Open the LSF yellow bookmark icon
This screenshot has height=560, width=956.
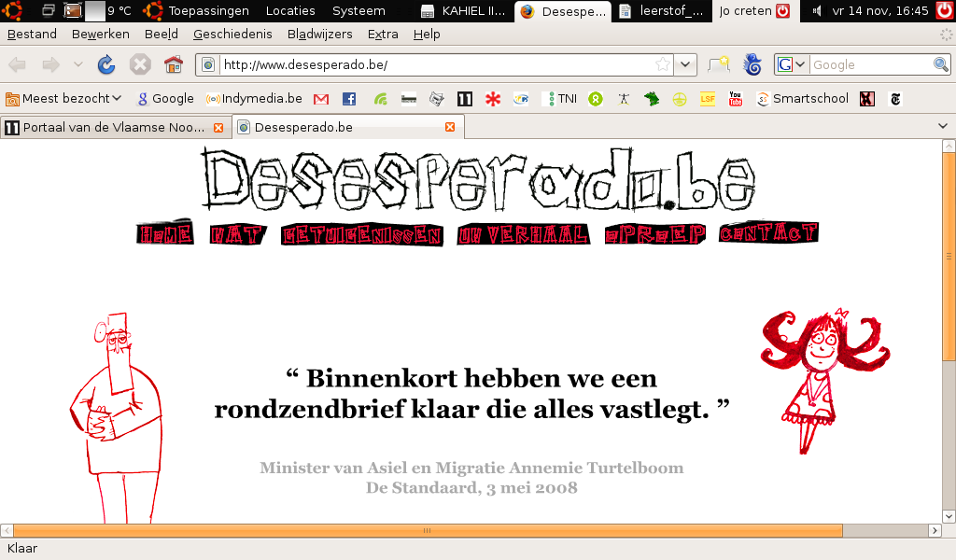coord(708,99)
